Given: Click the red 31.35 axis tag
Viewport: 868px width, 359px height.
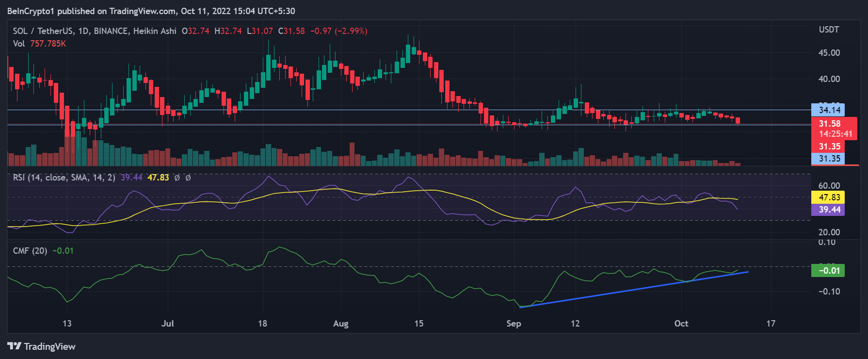Looking at the screenshot, I should 828,147.
